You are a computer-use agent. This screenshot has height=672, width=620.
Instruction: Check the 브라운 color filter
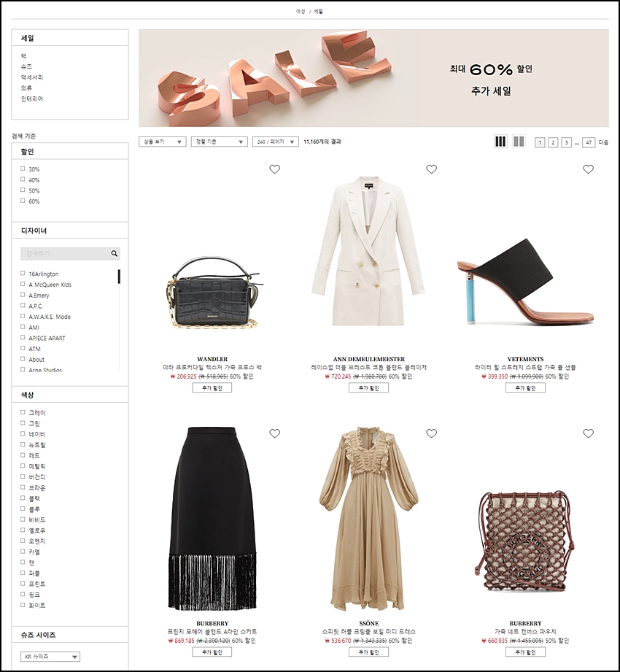point(23,487)
